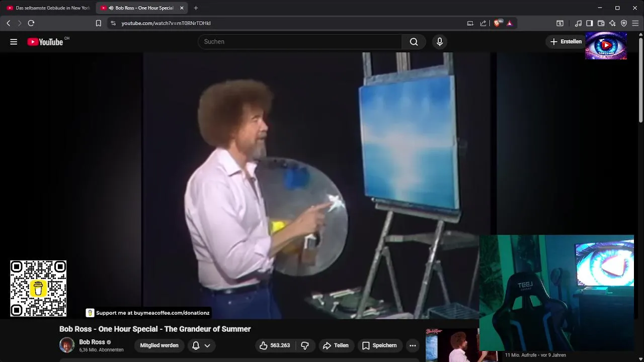Go back with browser back arrow
The width and height of the screenshot is (644, 362).
(9, 23)
